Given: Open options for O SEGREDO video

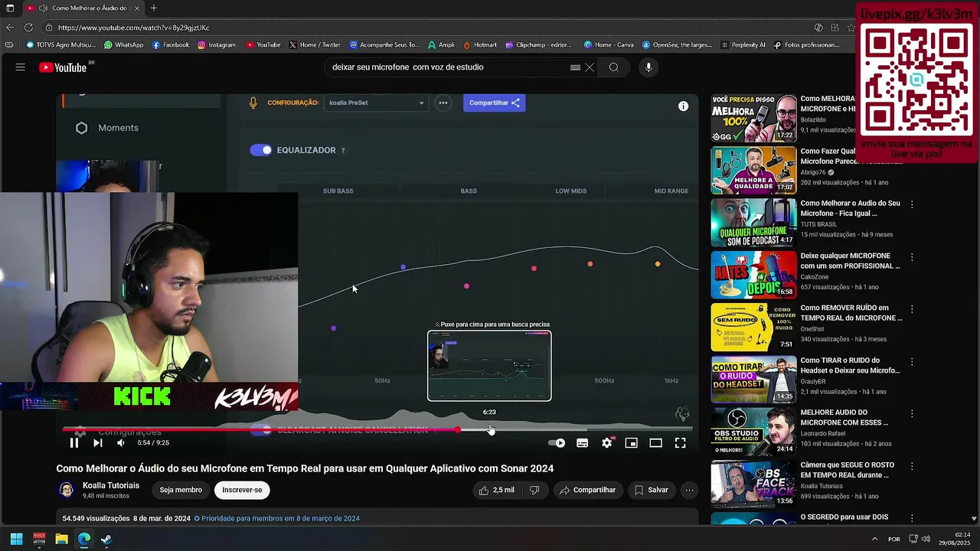Looking at the screenshot, I should [x=911, y=518].
